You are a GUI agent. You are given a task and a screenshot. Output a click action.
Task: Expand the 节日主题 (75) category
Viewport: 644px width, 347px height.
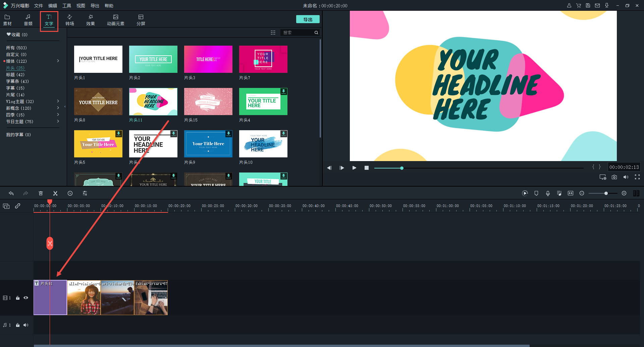pyautogui.click(x=58, y=121)
